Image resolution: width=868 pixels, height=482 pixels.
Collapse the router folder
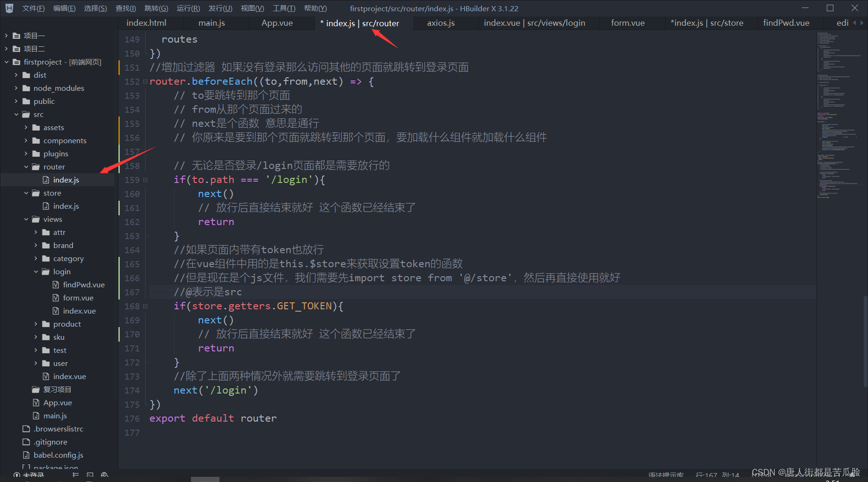tap(26, 167)
